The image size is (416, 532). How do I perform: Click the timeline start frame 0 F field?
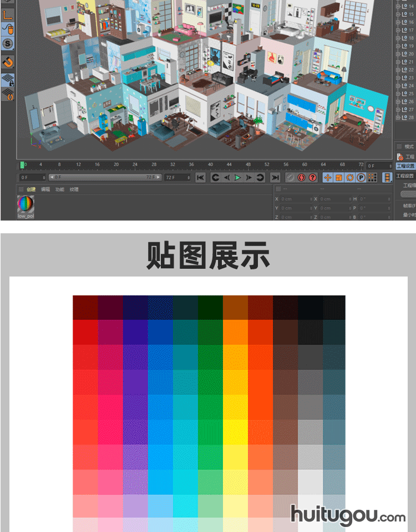click(x=33, y=177)
